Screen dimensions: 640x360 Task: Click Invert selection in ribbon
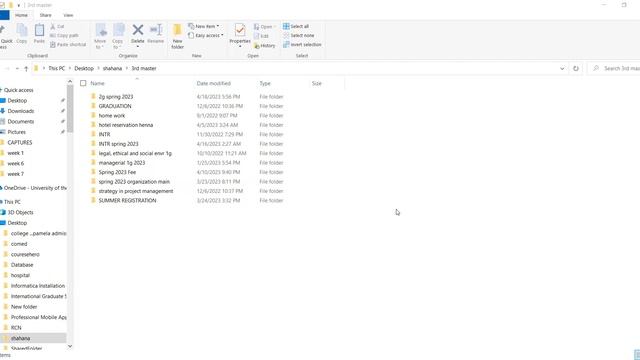point(302,44)
